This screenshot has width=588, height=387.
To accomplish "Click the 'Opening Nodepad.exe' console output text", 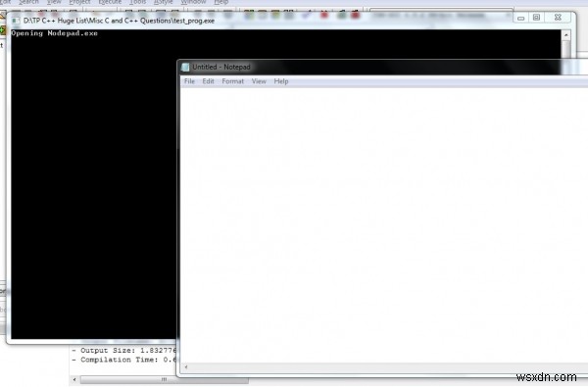I will point(54,33).
